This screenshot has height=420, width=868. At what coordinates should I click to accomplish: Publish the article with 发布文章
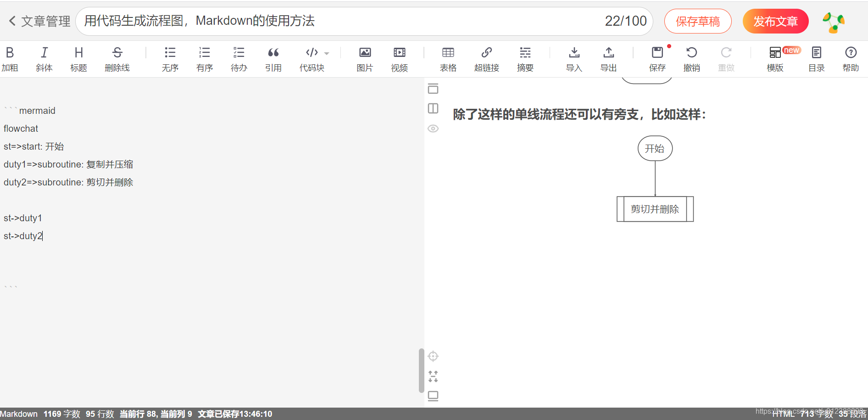point(776,21)
